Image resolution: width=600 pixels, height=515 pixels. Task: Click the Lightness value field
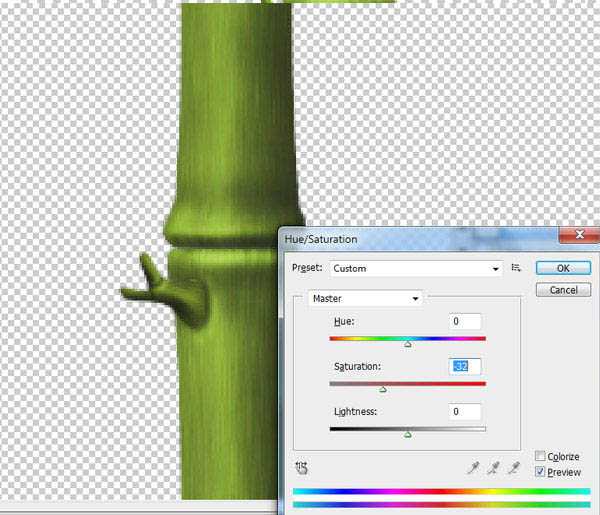pos(465,412)
